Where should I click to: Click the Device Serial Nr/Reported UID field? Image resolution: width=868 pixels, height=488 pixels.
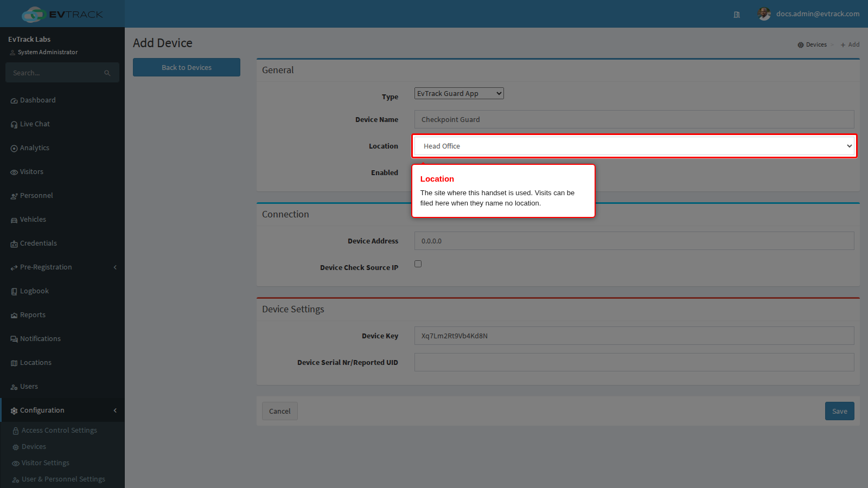(x=634, y=362)
